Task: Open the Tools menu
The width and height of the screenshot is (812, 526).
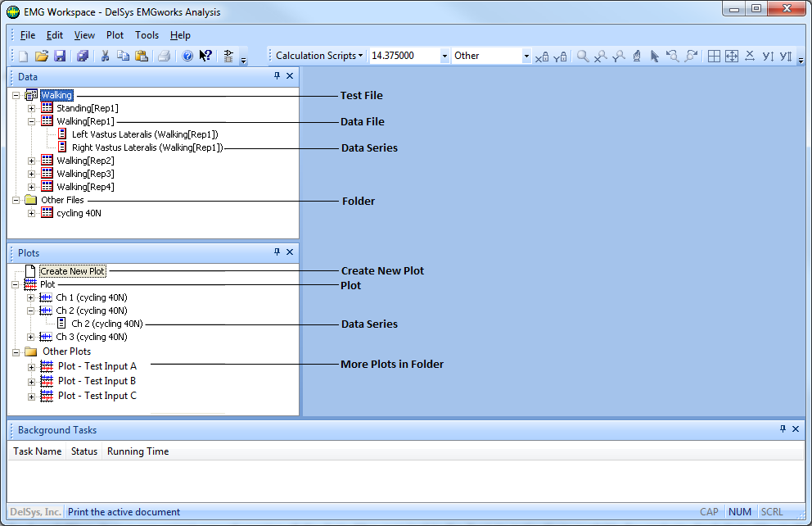Action: 147,35
